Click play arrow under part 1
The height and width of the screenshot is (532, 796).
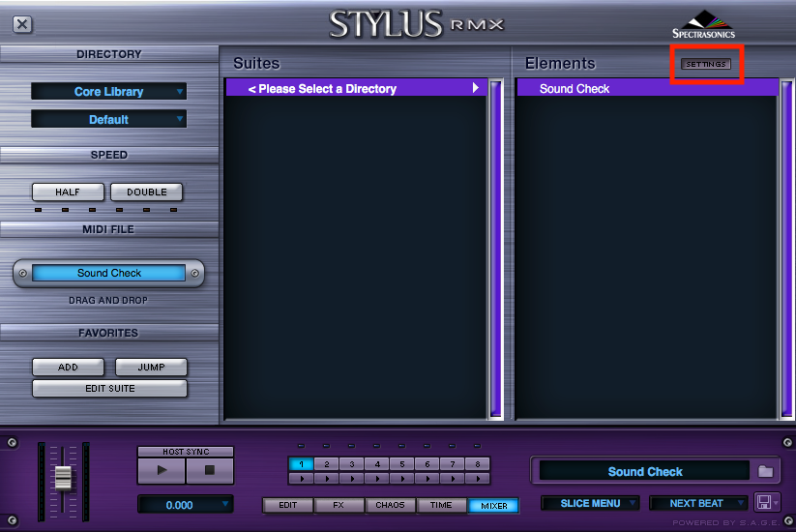[x=302, y=478]
